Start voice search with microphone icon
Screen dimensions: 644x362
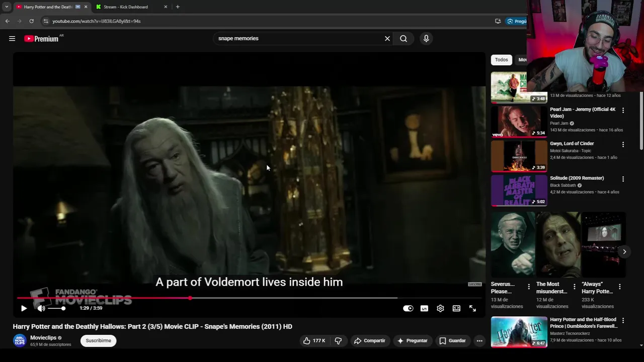[x=426, y=39]
